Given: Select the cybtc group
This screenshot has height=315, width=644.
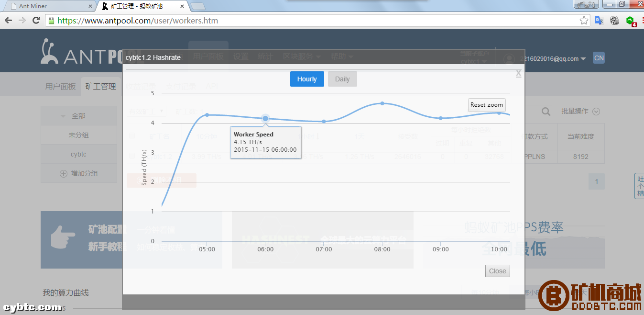Looking at the screenshot, I should tap(79, 154).
